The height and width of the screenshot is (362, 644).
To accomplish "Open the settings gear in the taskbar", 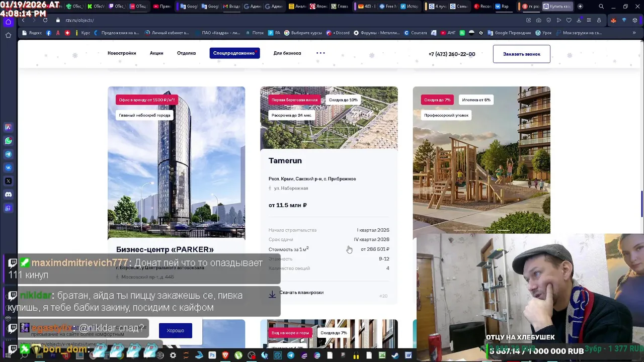I will [x=173, y=355].
